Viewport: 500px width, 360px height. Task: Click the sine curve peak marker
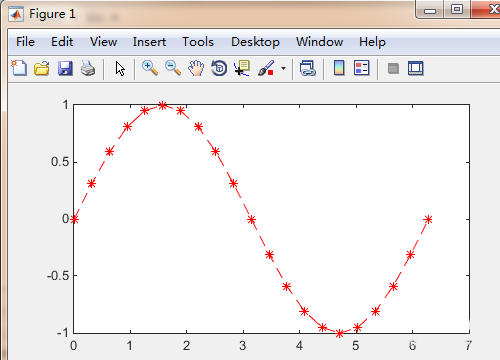pyautogui.click(x=162, y=106)
